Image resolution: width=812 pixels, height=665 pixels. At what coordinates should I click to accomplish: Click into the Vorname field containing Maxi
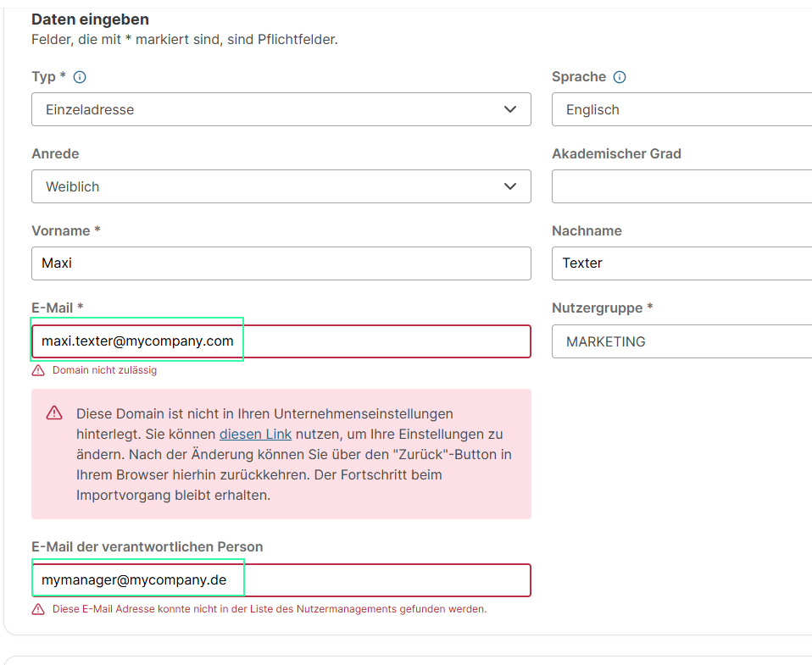point(281,263)
